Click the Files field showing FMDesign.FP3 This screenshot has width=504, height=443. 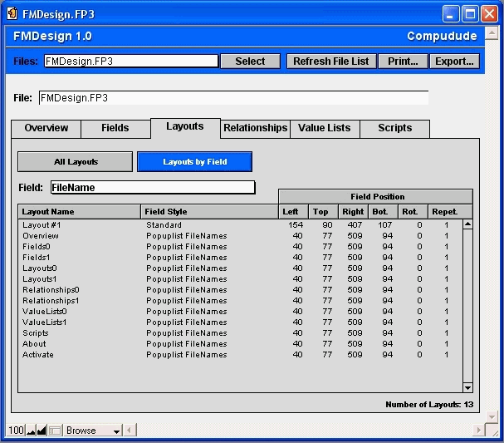pos(131,62)
